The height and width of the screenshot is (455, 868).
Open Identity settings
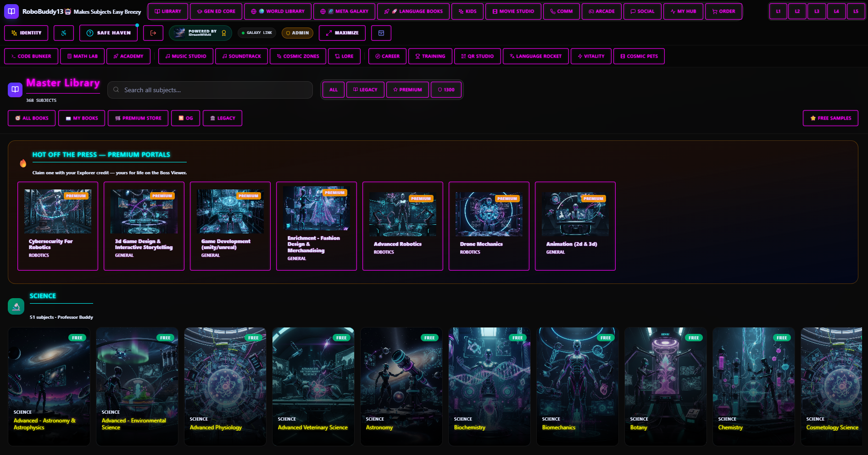pos(26,33)
